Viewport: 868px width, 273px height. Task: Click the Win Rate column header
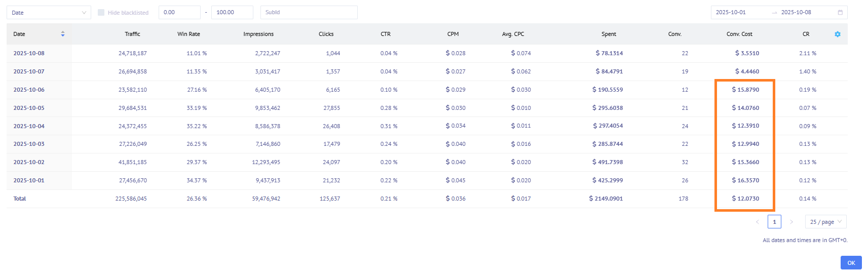coord(188,34)
